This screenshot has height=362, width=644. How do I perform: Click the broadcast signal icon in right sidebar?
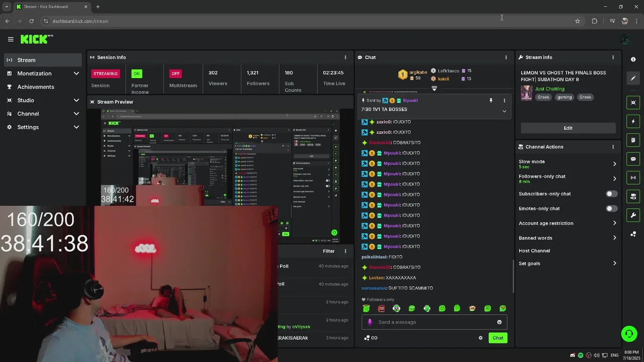click(x=633, y=177)
